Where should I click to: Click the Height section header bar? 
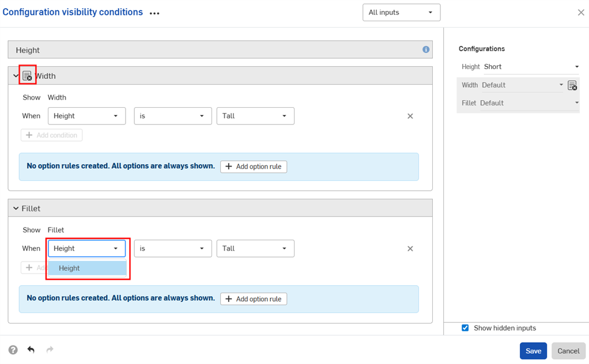pos(220,50)
